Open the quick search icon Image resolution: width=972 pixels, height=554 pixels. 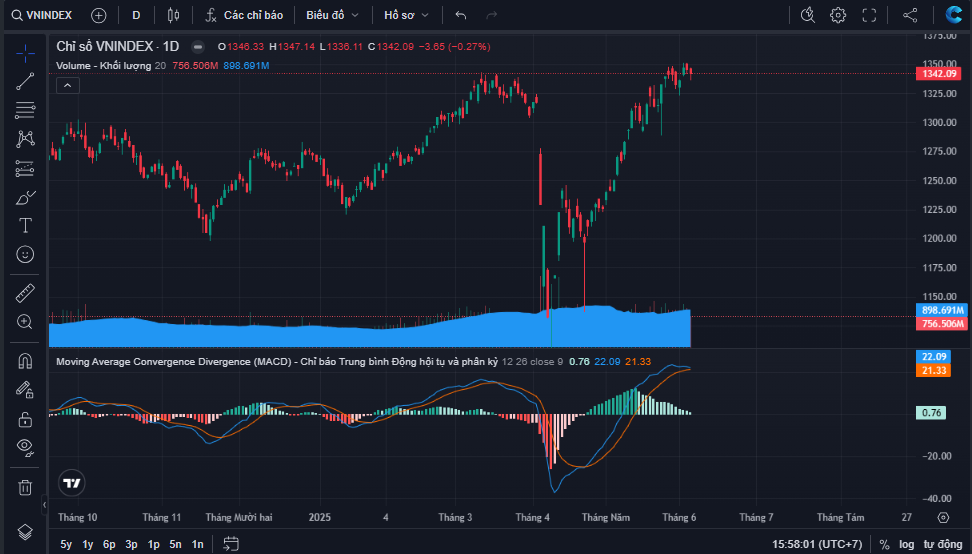(808, 15)
